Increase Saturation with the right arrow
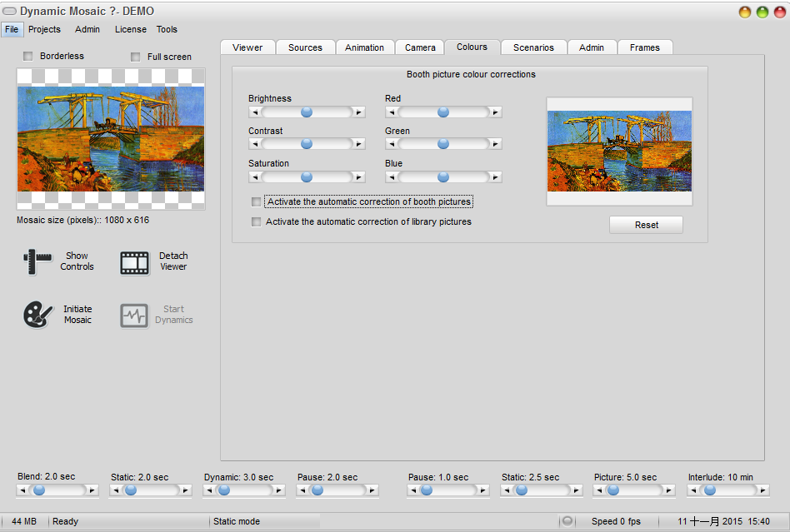 pyautogui.click(x=358, y=177)
